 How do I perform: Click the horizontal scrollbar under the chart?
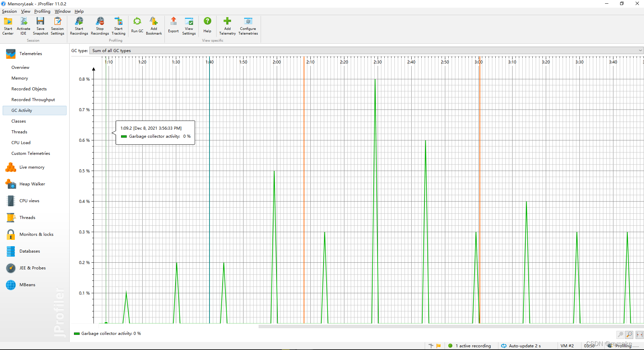[x=451, y=326]
